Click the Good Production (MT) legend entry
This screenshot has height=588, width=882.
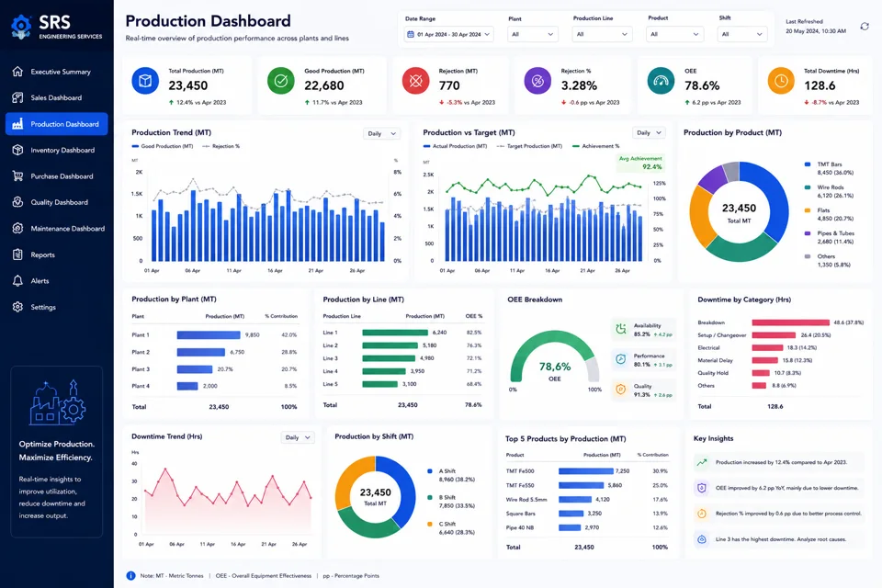point(163,146)
